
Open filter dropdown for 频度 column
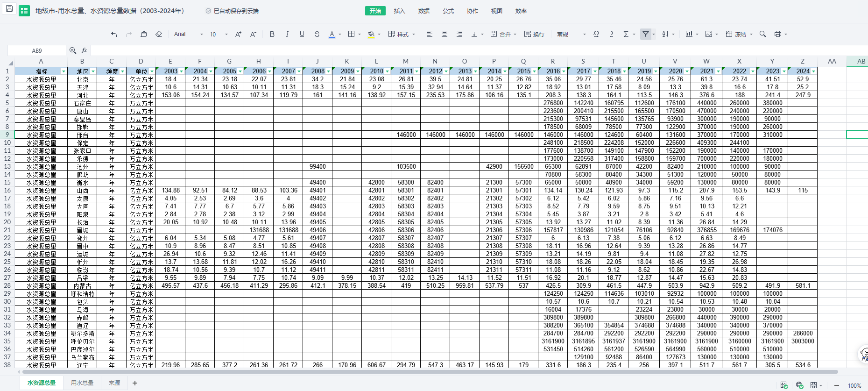coord(122,71)
